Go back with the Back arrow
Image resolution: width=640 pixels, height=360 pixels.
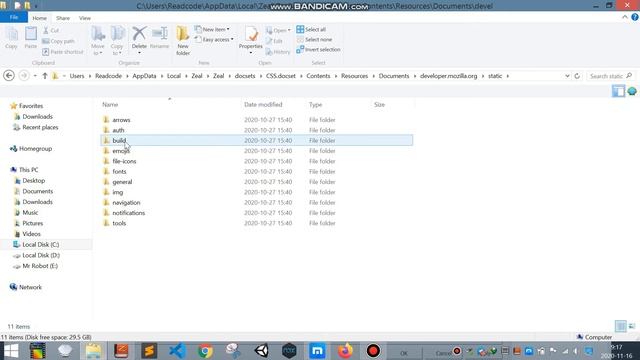pyautogui.click(x=9, y=76)
